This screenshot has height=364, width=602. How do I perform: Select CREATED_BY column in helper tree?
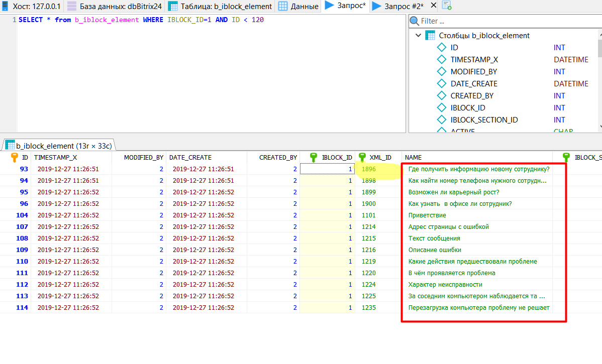(472, 96)
